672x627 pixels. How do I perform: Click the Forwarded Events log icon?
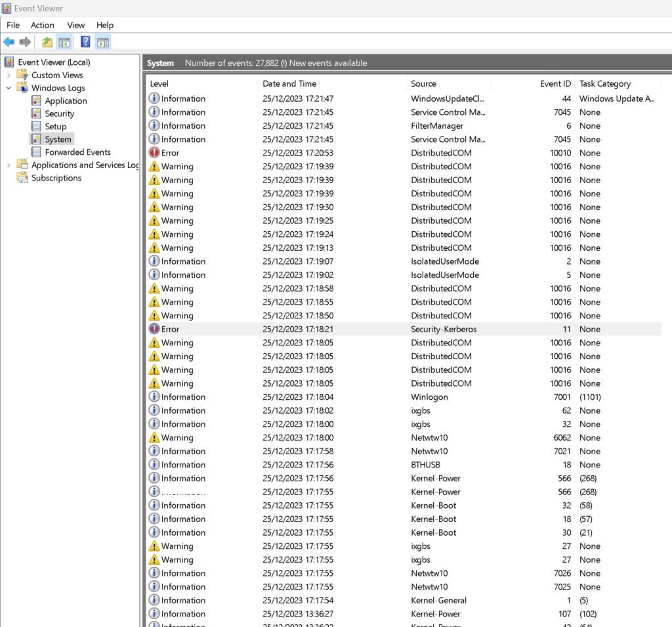point(37,152)
